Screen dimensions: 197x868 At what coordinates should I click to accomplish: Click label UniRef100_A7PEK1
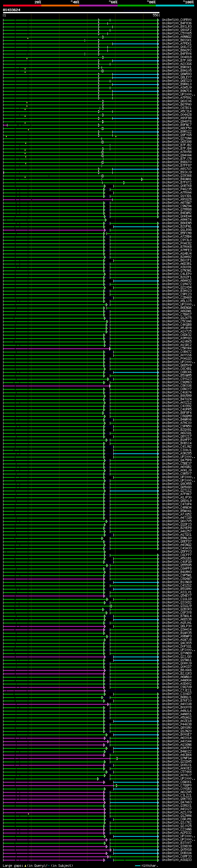pyautogui.click(x=177, y=43)
